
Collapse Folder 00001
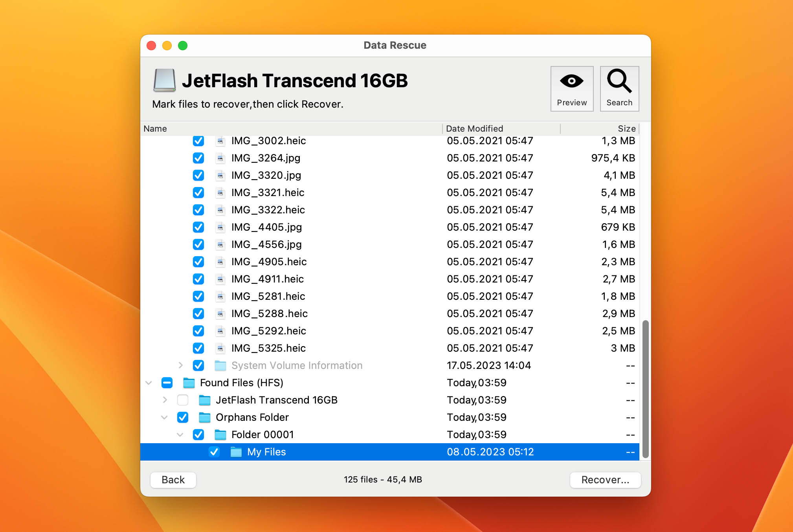pyautogui.click(x=180, y=435)
